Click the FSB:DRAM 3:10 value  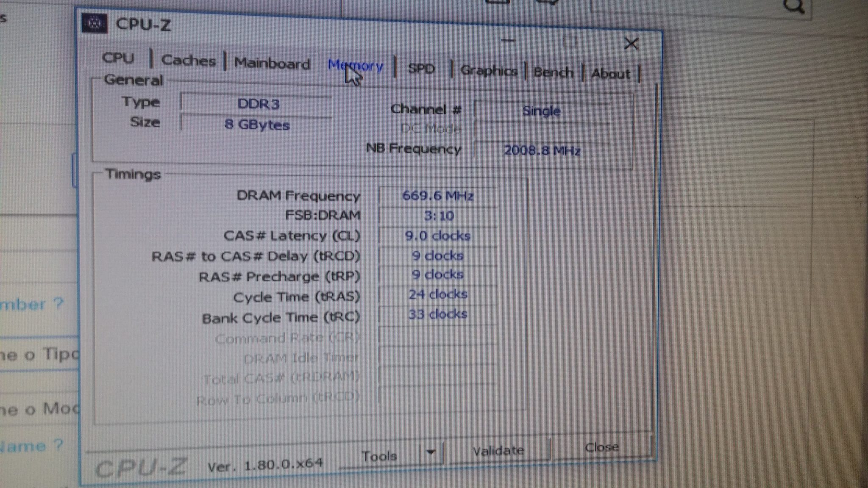pos(438,216)
